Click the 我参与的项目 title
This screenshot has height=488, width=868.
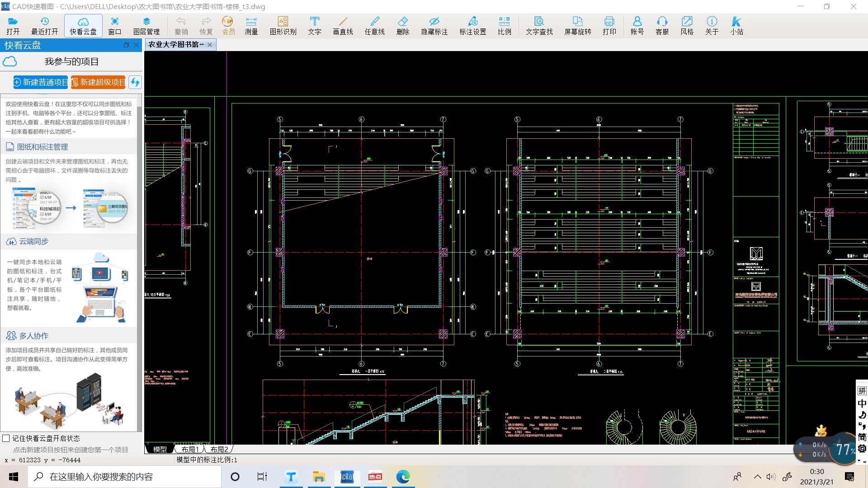coord(71,61)
